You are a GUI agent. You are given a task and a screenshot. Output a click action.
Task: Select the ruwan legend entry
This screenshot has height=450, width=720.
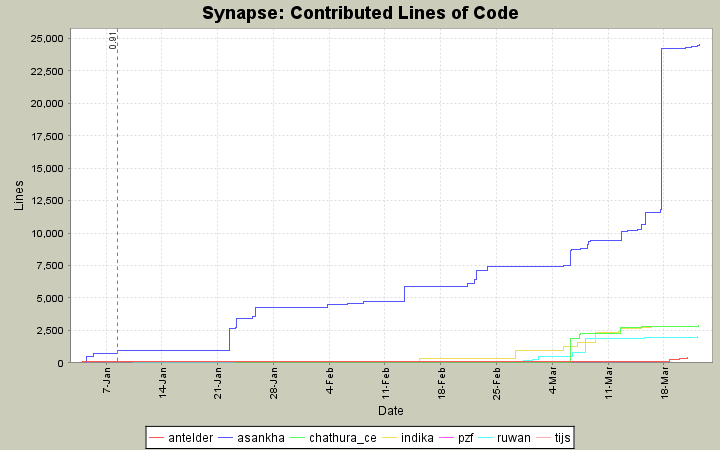point(504,438)
